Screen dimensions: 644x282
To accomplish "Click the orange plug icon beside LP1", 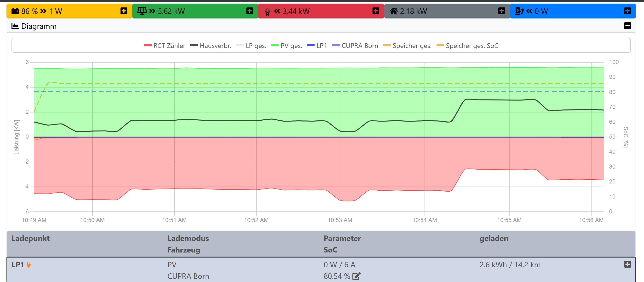I will point(29,265).
